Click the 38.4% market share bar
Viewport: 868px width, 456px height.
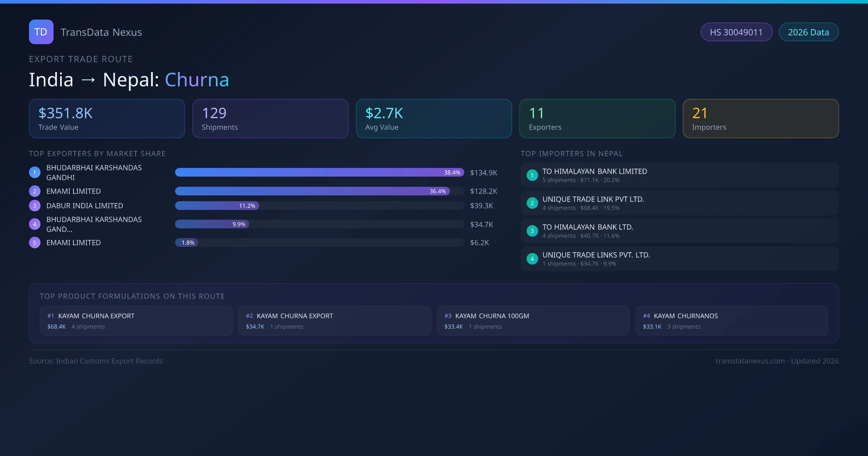319,172
